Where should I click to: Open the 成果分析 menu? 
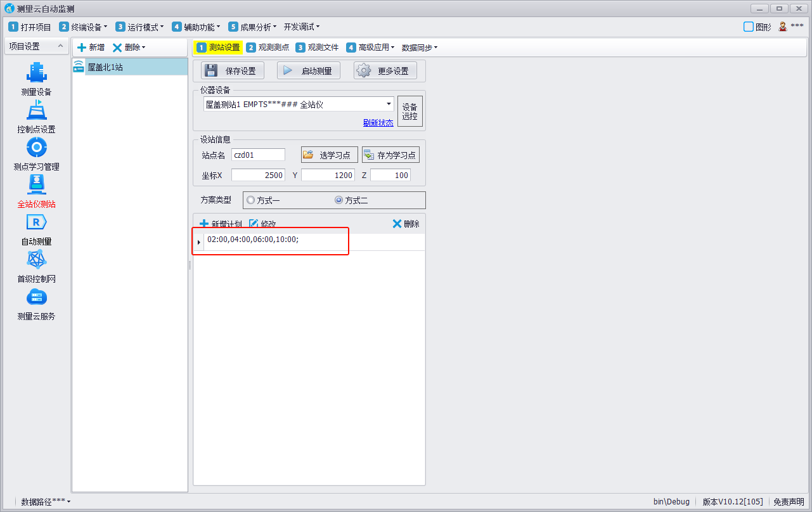252,27
